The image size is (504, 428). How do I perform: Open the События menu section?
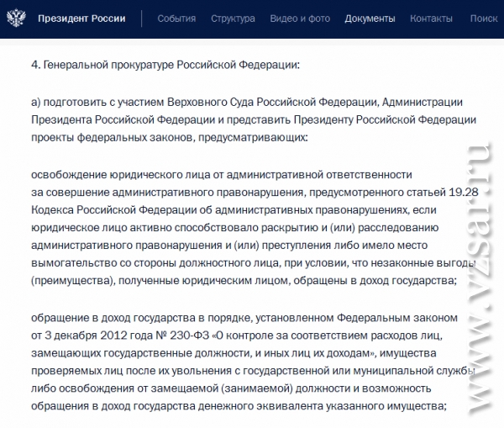[176, 18]
